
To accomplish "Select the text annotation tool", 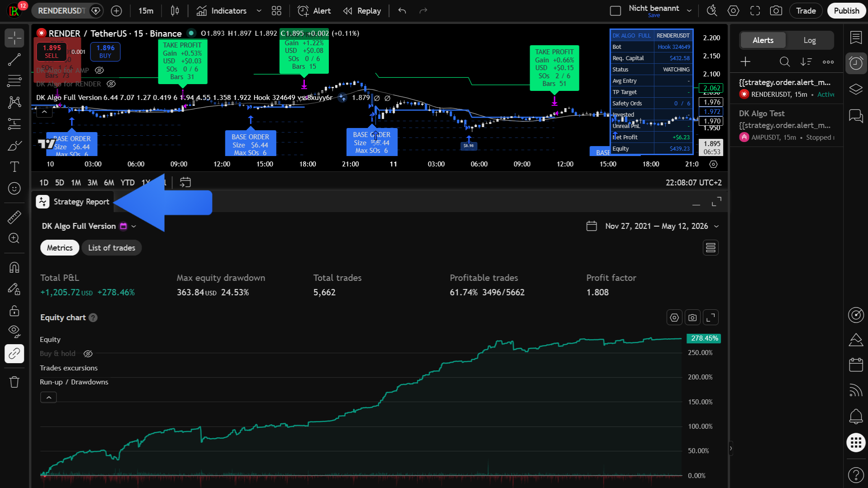I will 14,167.
